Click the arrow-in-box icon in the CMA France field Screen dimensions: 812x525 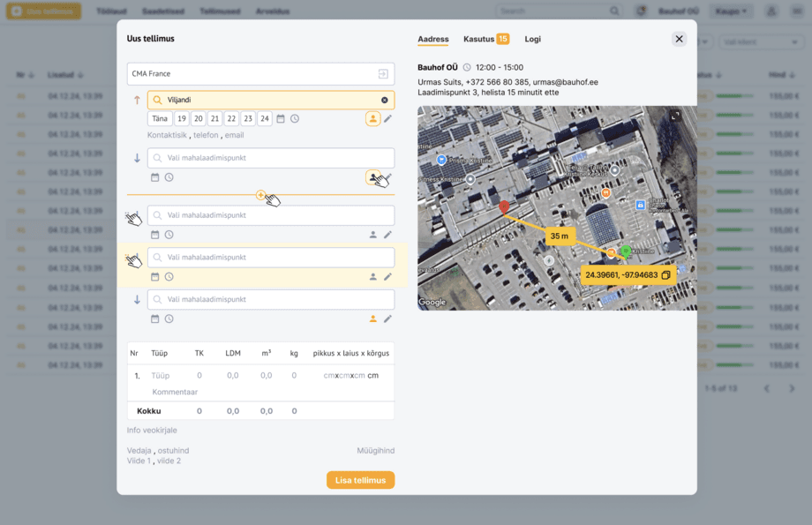tap(383, 74)
